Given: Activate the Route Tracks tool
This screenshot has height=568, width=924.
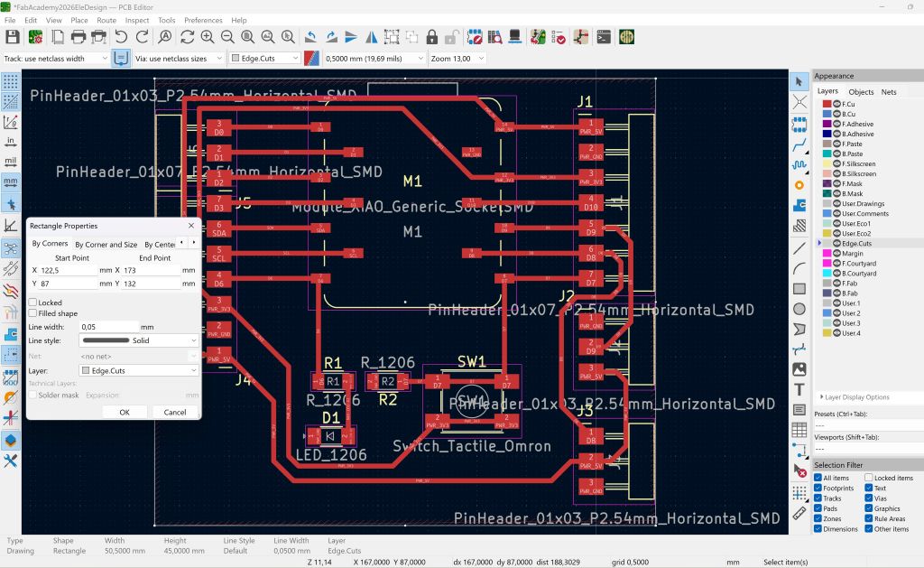Looking at the screenshot, I should 799,144.
